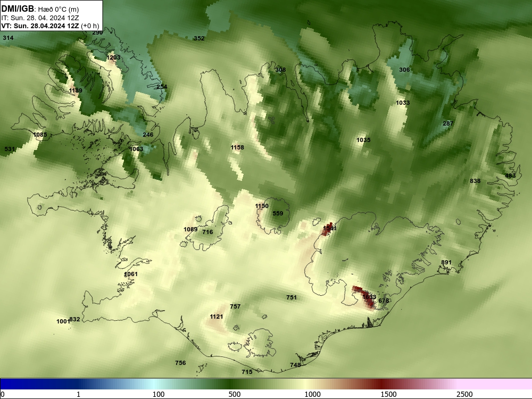Click the map value 1121

pos(217,317)
